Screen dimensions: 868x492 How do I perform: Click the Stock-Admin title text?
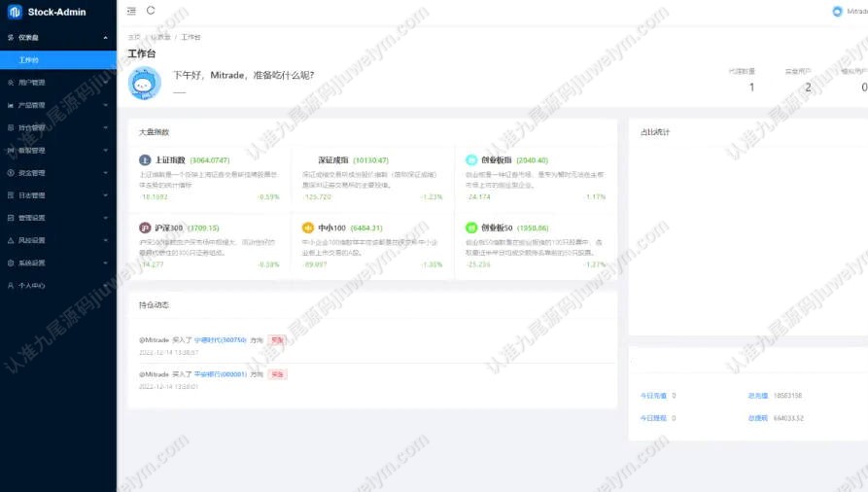pos(57,12)
